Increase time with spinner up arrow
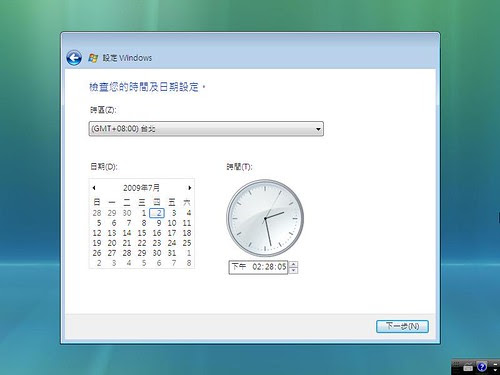This screenshot has width=500, height=375. [x=293, y=265]
